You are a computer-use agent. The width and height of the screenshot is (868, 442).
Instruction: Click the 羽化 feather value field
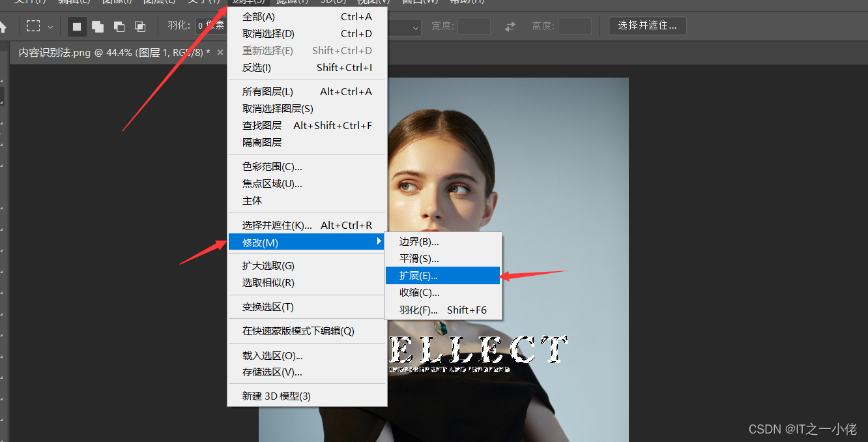point(210,26)
